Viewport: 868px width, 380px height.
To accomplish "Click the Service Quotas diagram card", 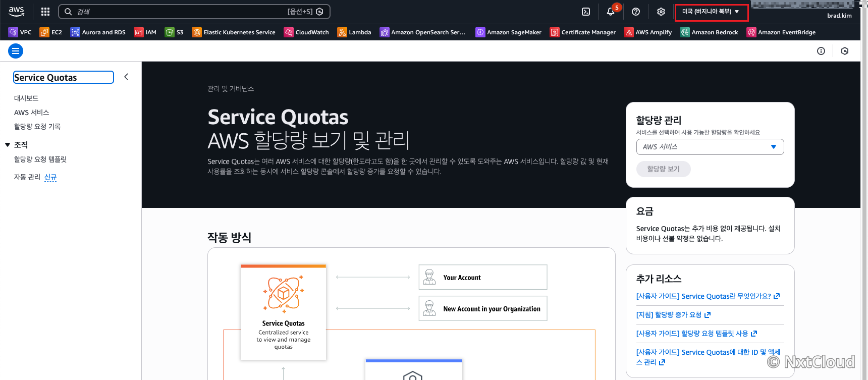I will click(284, 312).
